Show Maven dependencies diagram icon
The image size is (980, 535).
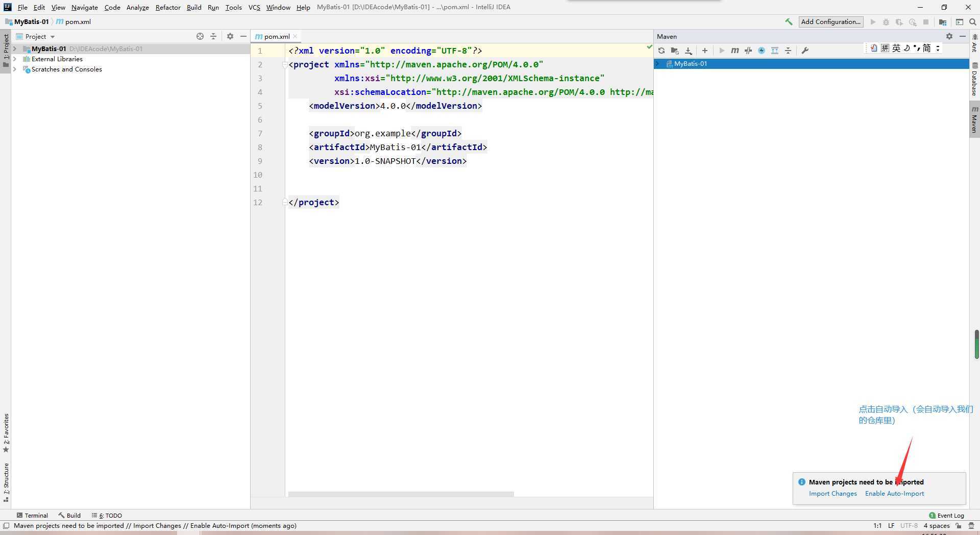pos(775,51)
